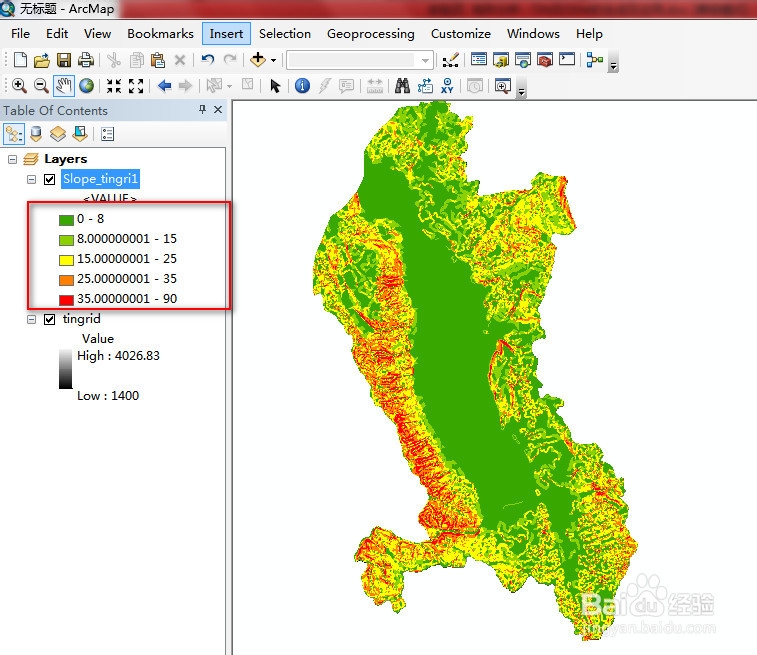Viewport: 757px width, 655px height.
Task: Close the Table Of Contents panel
Action: 218,110
